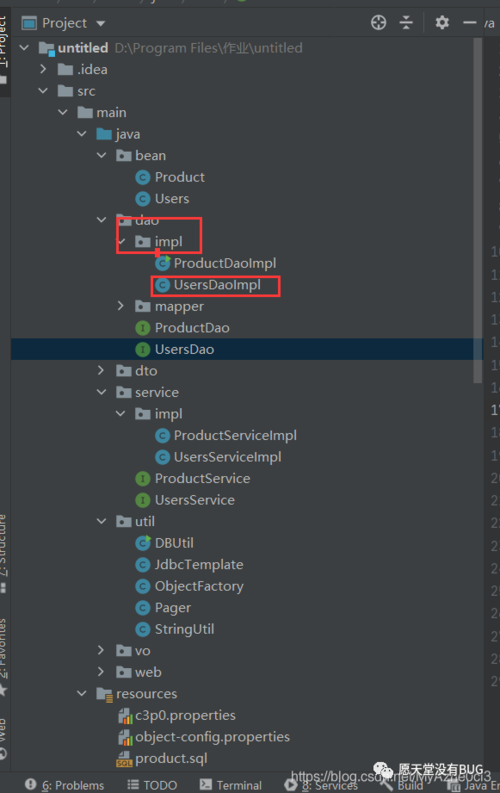Expand the .idea folder
The width and height of the screenshot is (500, 793).
[43, 69]
